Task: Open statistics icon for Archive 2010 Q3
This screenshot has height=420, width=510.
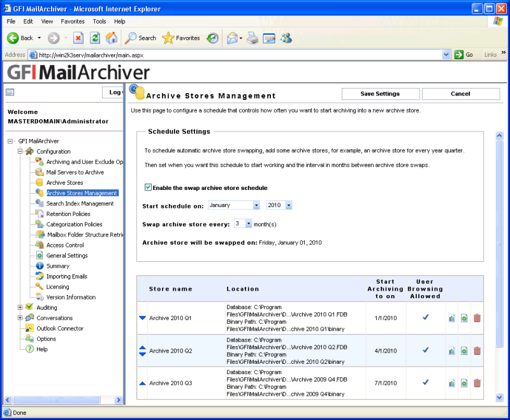Action: 452,384
